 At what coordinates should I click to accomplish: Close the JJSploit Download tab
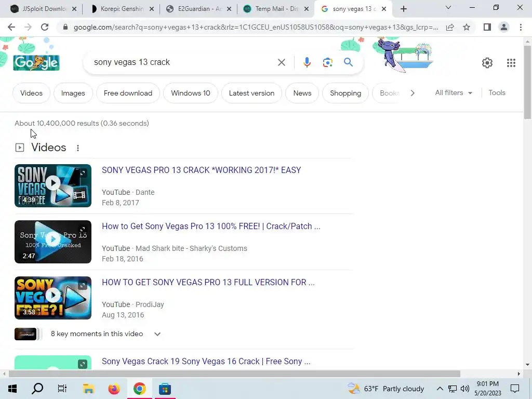74,9
